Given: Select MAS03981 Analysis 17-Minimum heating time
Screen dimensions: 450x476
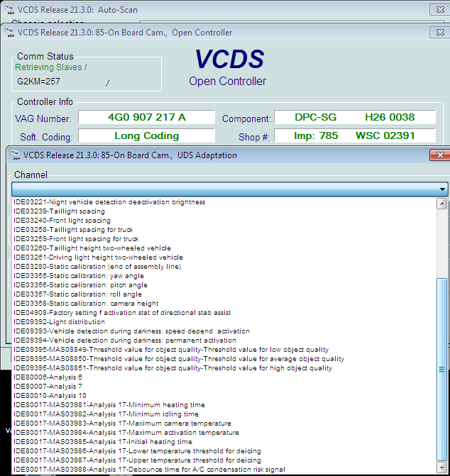Looking at the screenshot, I should tap(224, 405).
